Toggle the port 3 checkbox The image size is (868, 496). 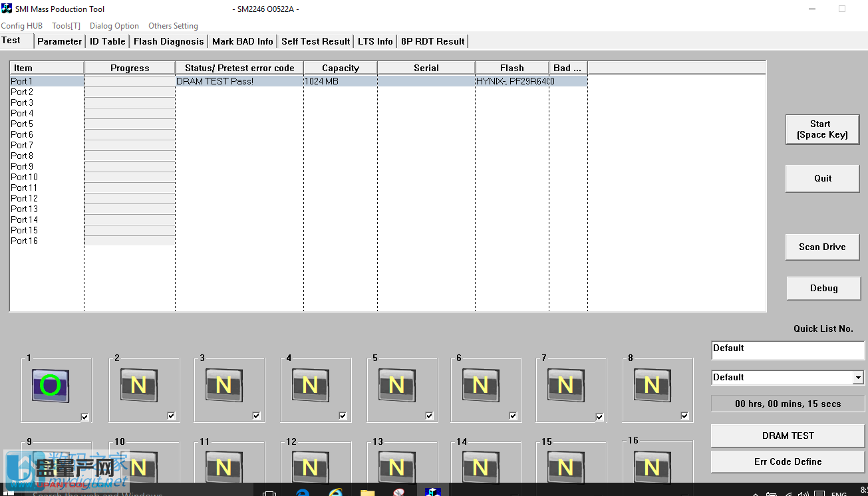click(257, 416)
